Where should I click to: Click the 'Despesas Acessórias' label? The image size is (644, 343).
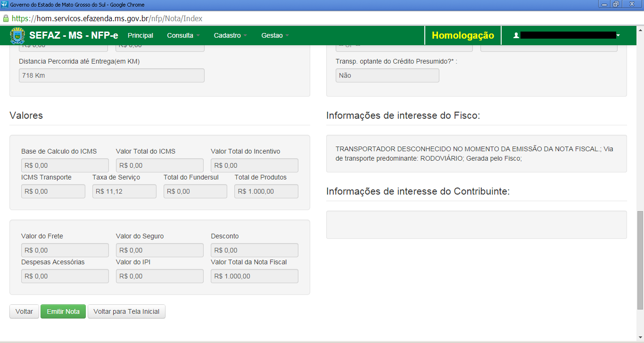click(53, 262)
